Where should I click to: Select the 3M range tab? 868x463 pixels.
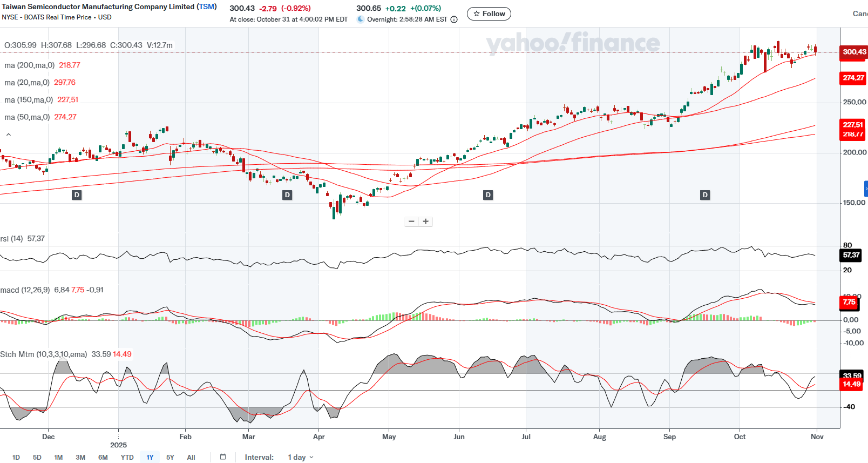(x=80, y=457)
